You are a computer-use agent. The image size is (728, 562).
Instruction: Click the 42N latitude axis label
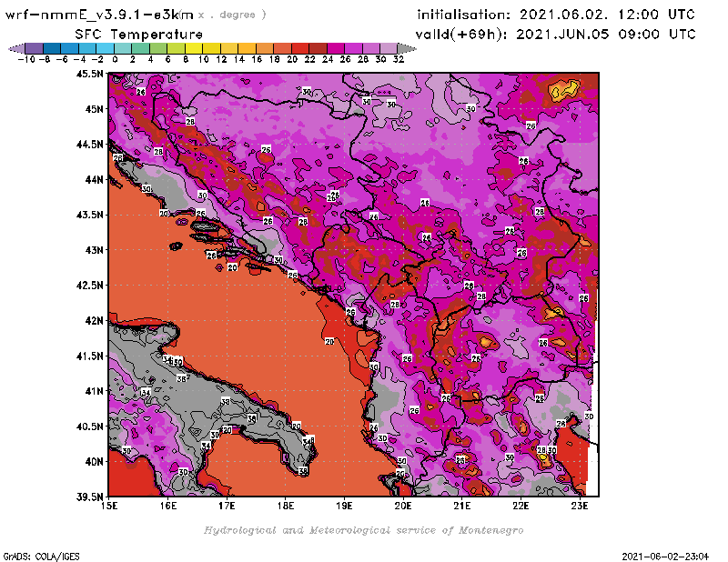pyautogui.click(x=94, y=321)
